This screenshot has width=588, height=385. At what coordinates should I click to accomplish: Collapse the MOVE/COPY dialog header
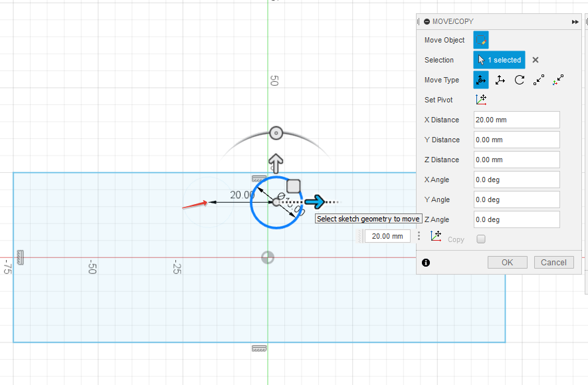(427, 22)
